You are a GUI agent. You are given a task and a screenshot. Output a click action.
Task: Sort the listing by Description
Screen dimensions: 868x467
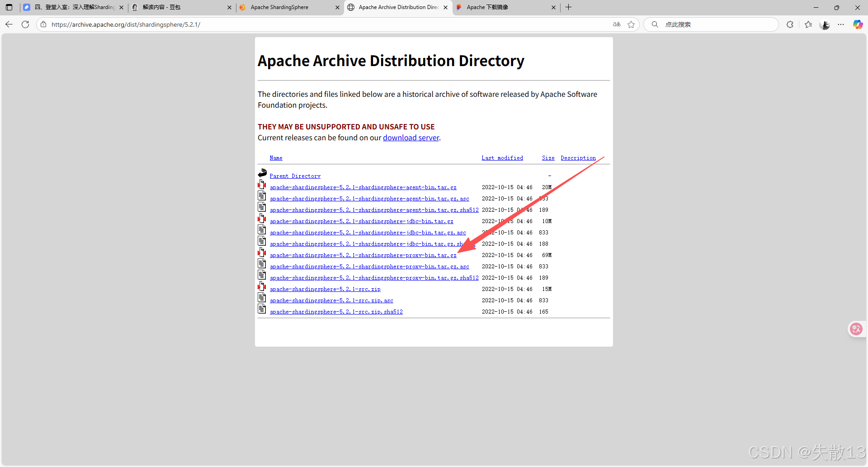(578, 158)
